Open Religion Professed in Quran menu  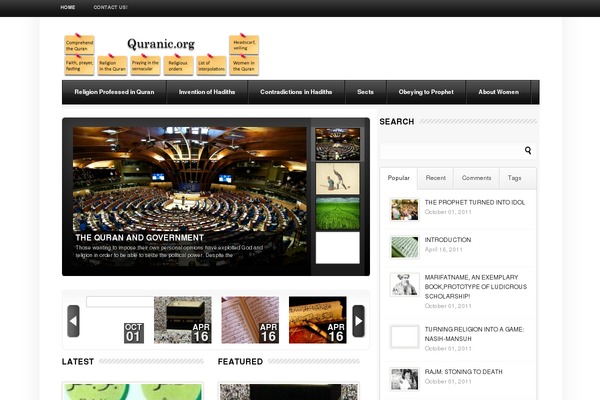coord(114,92)
